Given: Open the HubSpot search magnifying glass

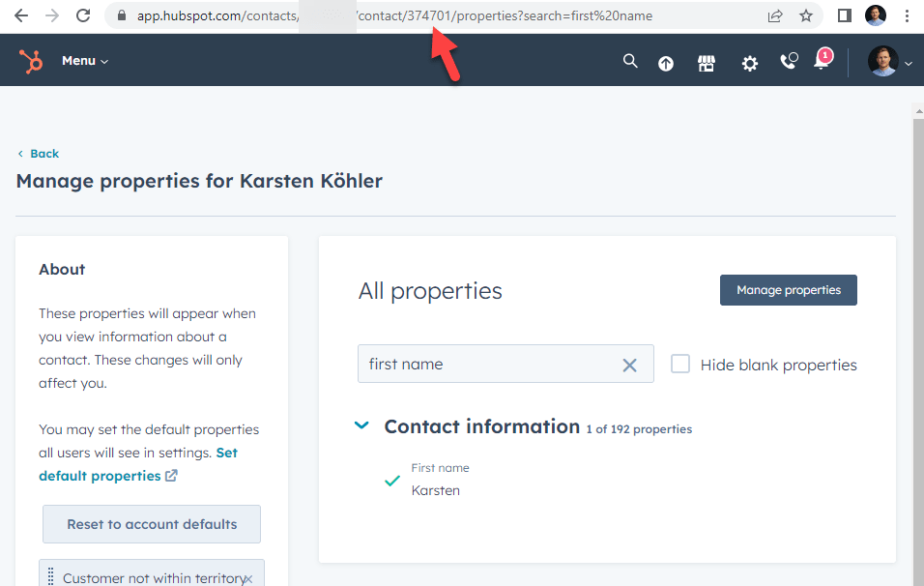Looking at the screenshot, I should [630, 60].
